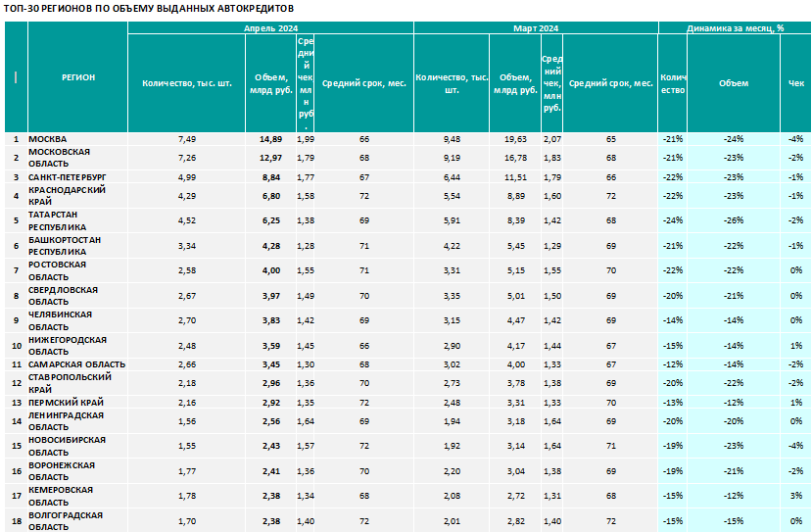Click Челябинская область quantity dynamics -14%
This screenshot has height=532, width=812.
click(x=672, y=320)
